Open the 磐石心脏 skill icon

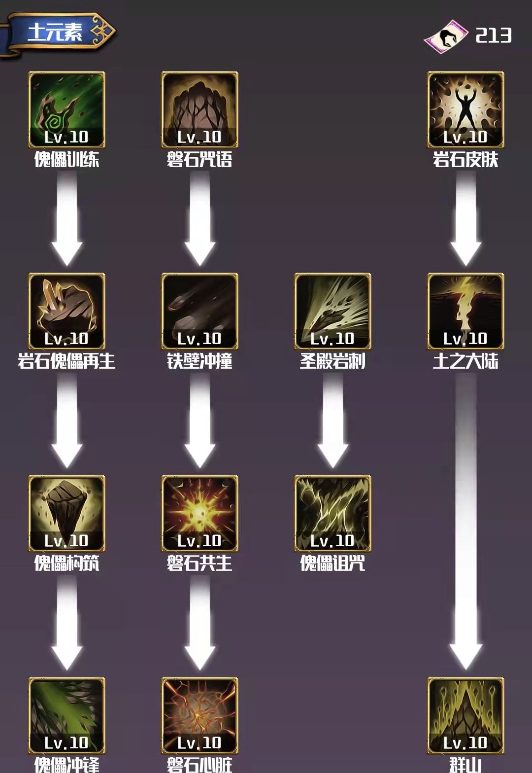pos(199,716)
